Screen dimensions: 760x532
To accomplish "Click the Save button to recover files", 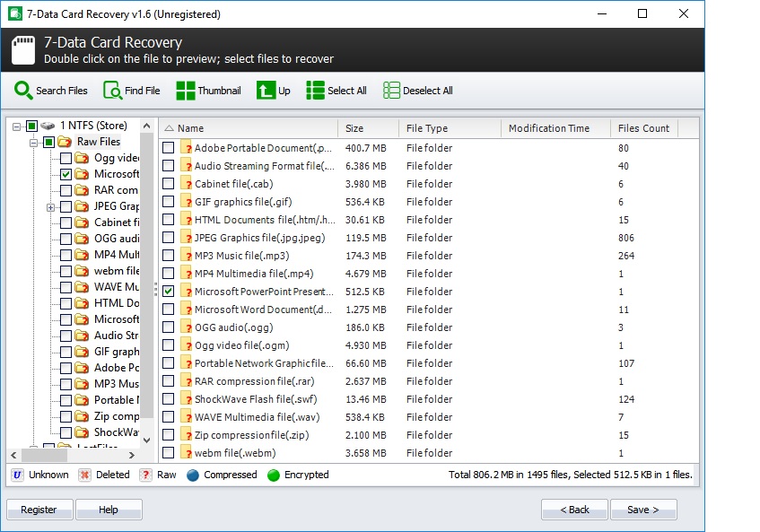I will pos(643,509).
